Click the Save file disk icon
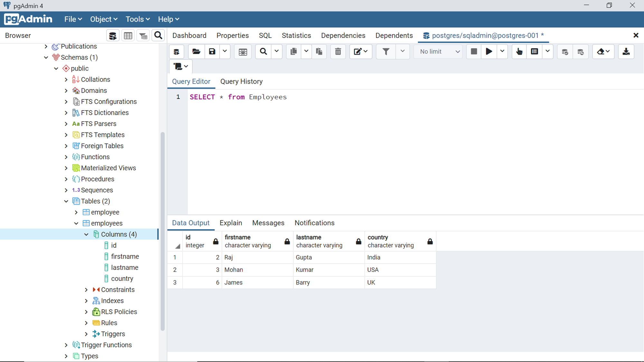This screenshot has height=362, width=644. click(x=212, y=51)
